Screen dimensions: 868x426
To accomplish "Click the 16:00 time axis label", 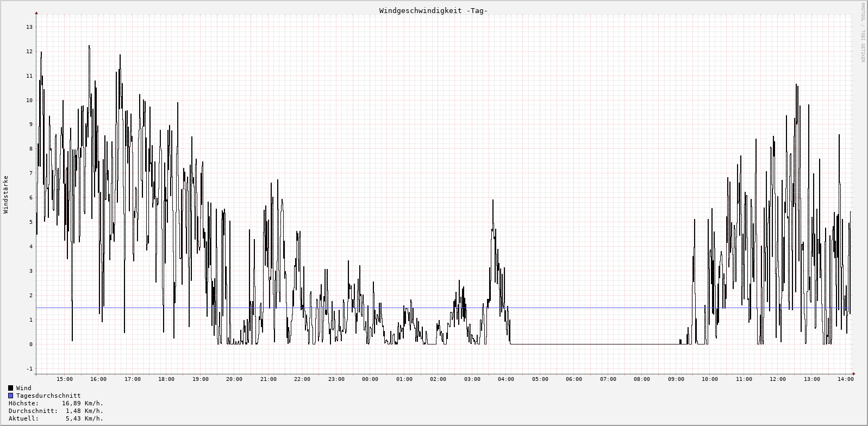I will 98,379.
